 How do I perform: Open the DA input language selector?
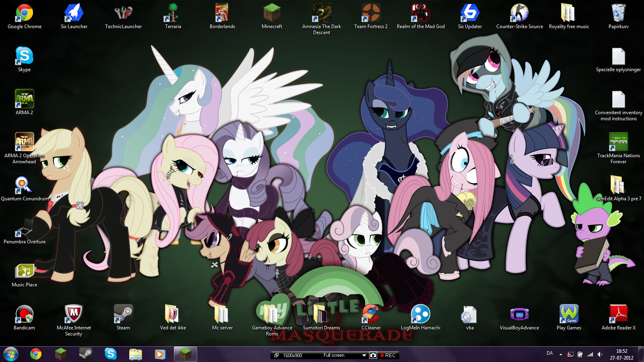(549, 353)
